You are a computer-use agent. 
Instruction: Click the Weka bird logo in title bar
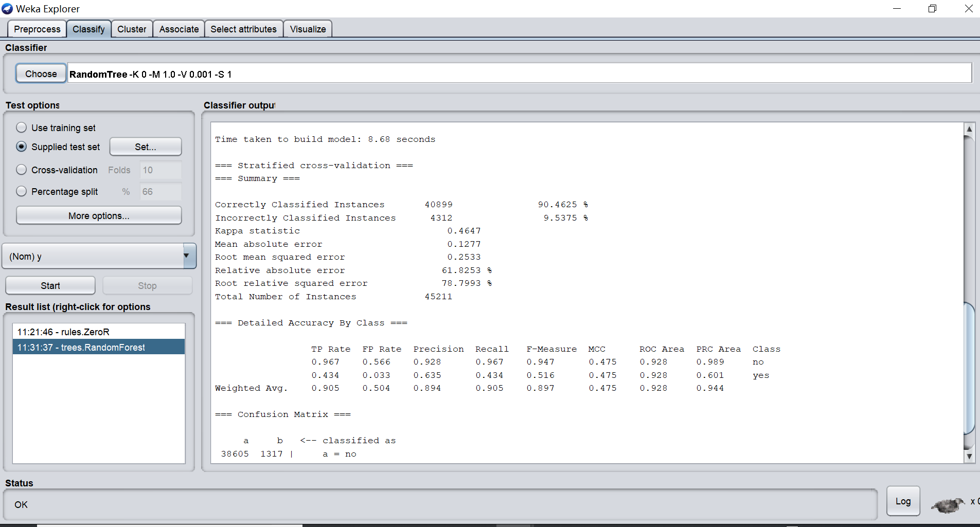click(x=7, y=9)
